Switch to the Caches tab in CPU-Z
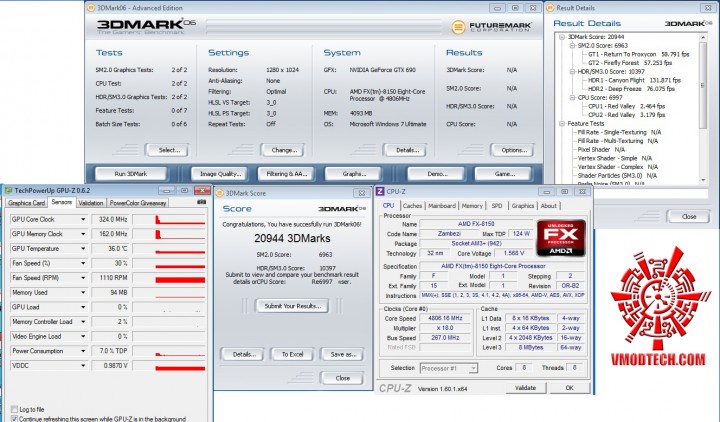720x422 pixels. point(412,206)
